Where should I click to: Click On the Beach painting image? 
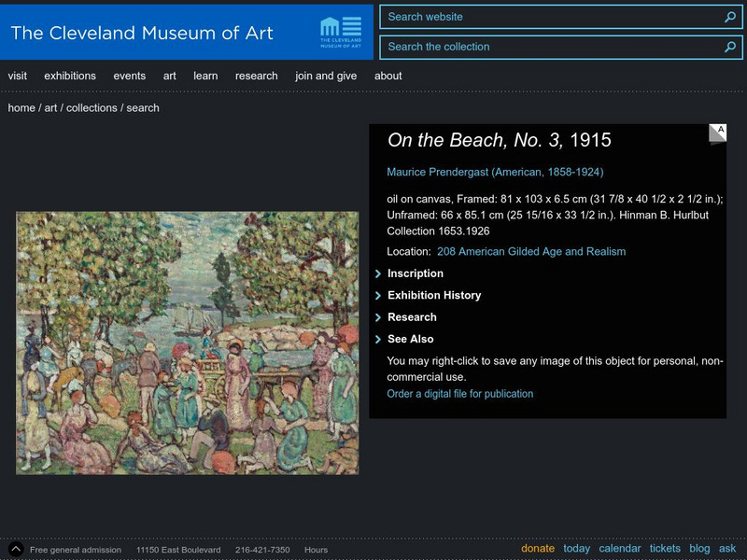pos(187,343)
